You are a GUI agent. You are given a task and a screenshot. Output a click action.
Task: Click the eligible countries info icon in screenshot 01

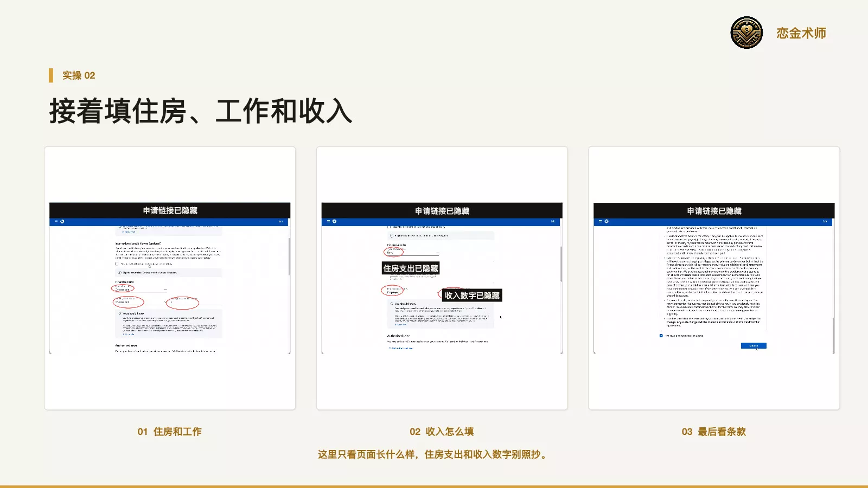[119, 273]
